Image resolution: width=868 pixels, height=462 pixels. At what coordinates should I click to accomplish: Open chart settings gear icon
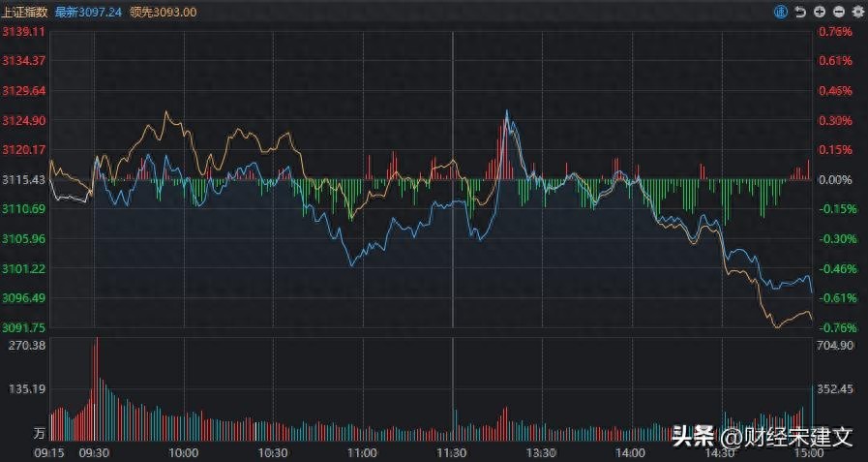856,12
